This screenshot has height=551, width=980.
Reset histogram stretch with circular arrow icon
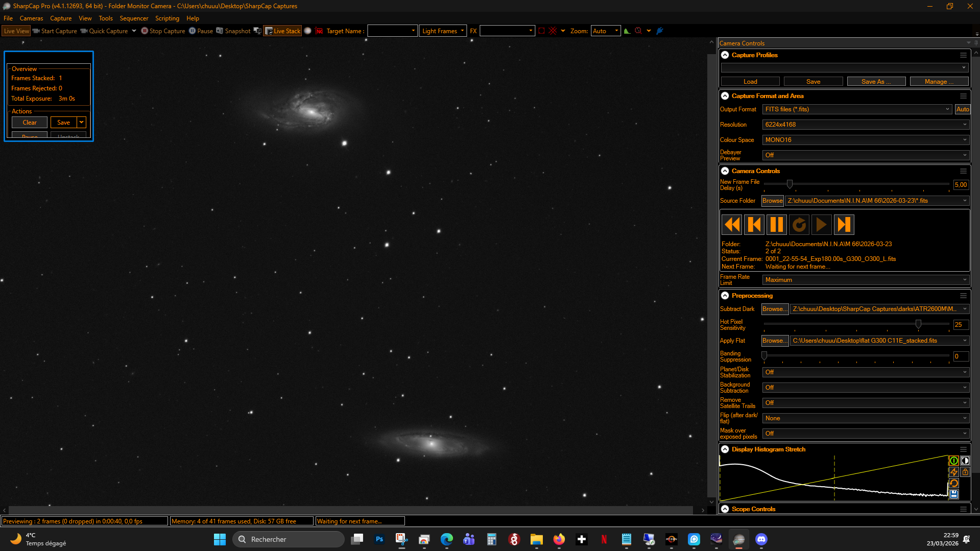pyautogui.click(x=953, y=483)
